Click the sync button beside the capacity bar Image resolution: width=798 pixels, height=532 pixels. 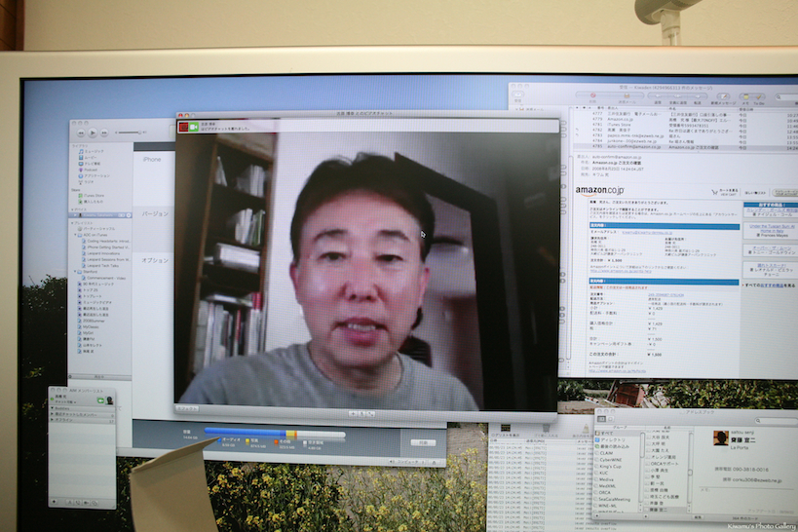(x=421, y=441)
